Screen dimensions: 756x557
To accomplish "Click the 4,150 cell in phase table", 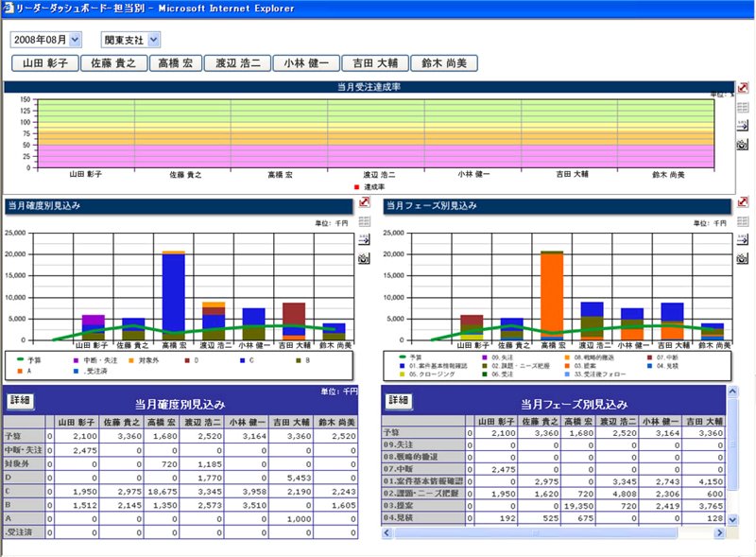I will [703, 481].
